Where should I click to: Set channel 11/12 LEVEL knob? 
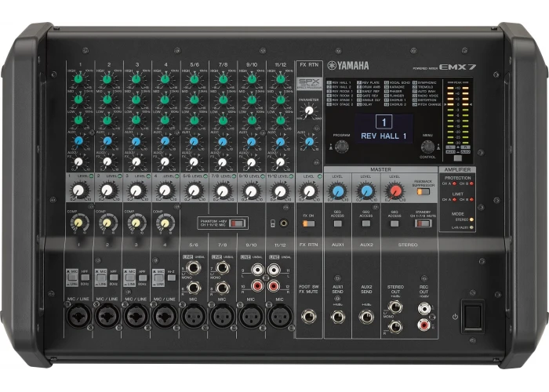pos(280,191)
